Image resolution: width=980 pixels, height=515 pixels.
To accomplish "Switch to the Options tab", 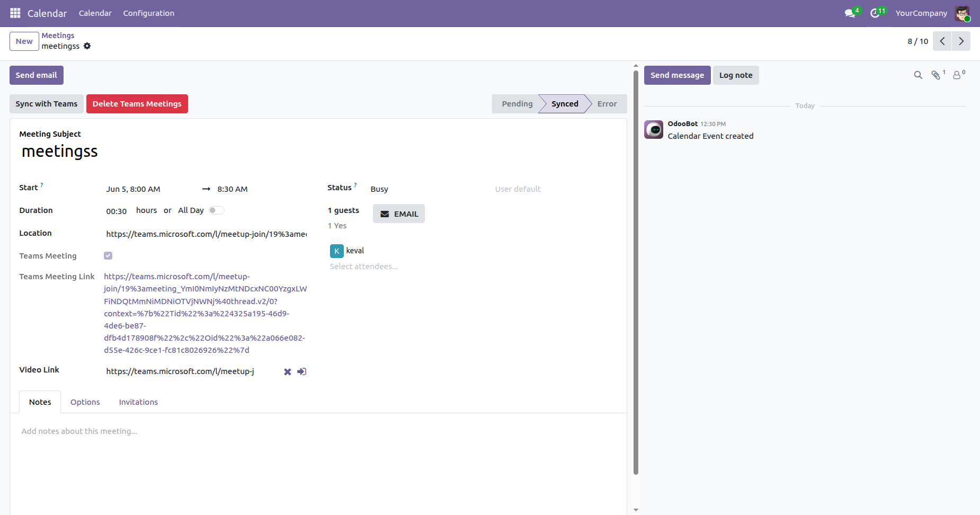I will click(85, 402).
